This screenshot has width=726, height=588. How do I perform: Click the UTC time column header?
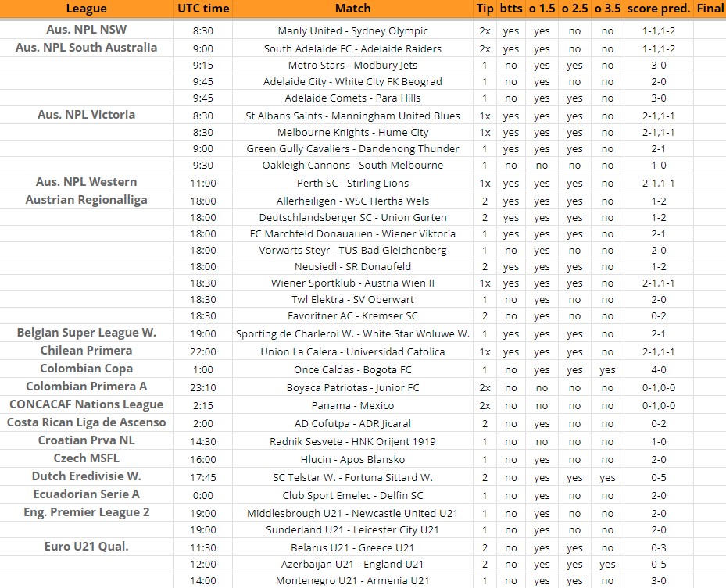tap(203, 9)
